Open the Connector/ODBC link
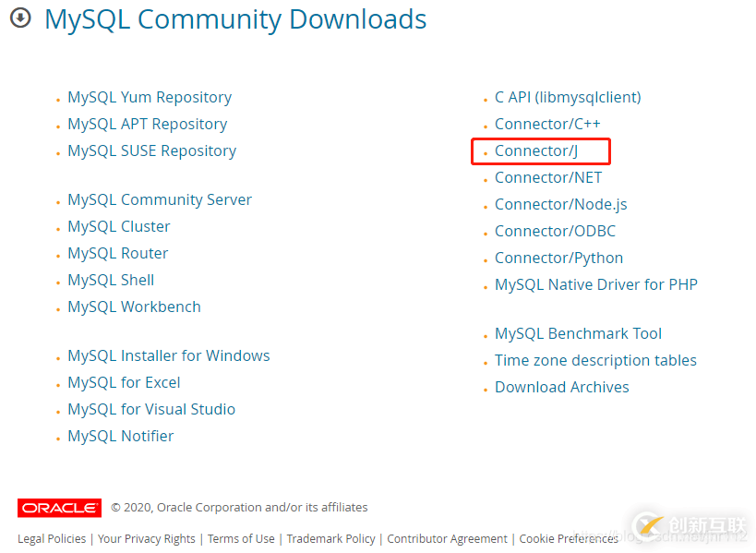The height and width of the screenshot is (553, 756). (x=555, y=231)
